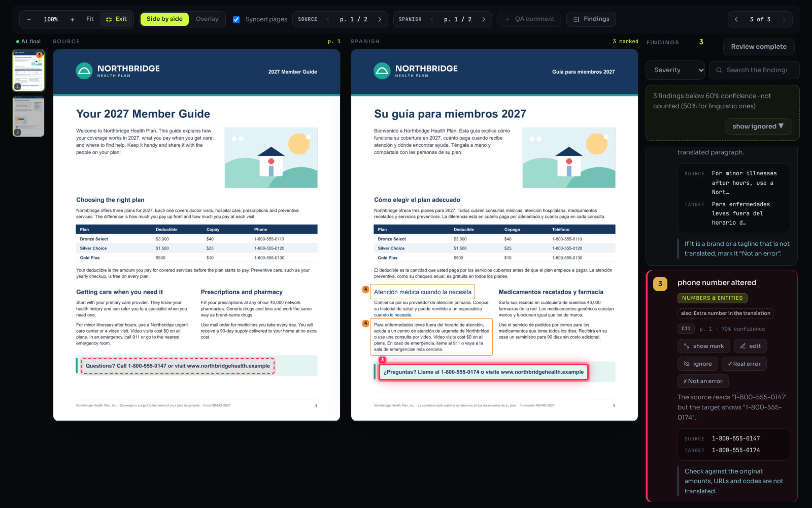812x508 pixels.
Task: Switch to Side by side view
Action: (x=164, y=19)
